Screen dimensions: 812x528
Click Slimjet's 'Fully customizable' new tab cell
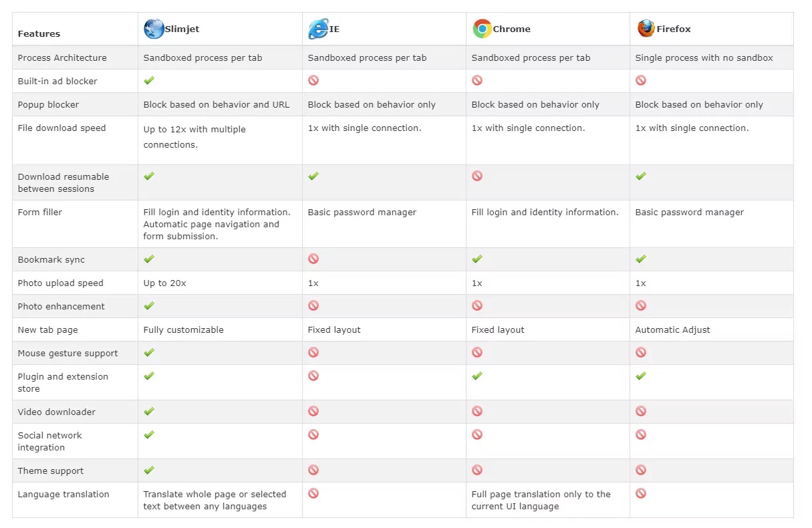[x=184, y=329]
